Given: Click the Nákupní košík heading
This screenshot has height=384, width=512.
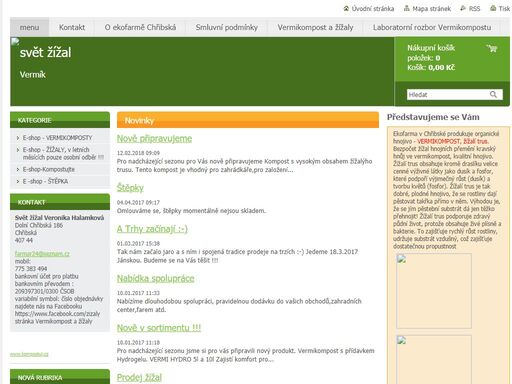Looking at the screenshot, I should pyautogui.click(x=431, y=48).
